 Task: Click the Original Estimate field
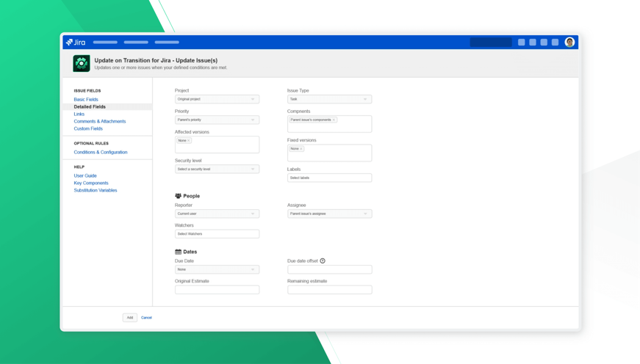coord(217,290)
